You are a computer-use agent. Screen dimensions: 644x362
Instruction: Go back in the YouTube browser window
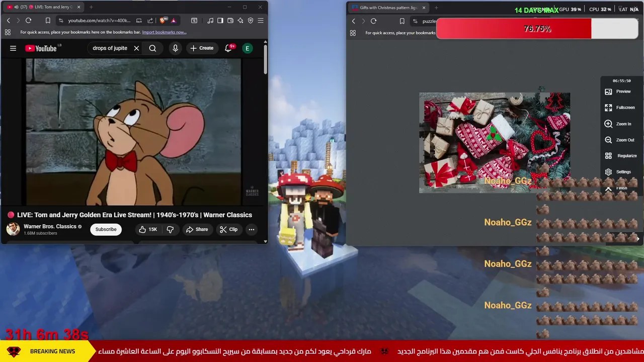pyautogui.click(x=8, y=21)
